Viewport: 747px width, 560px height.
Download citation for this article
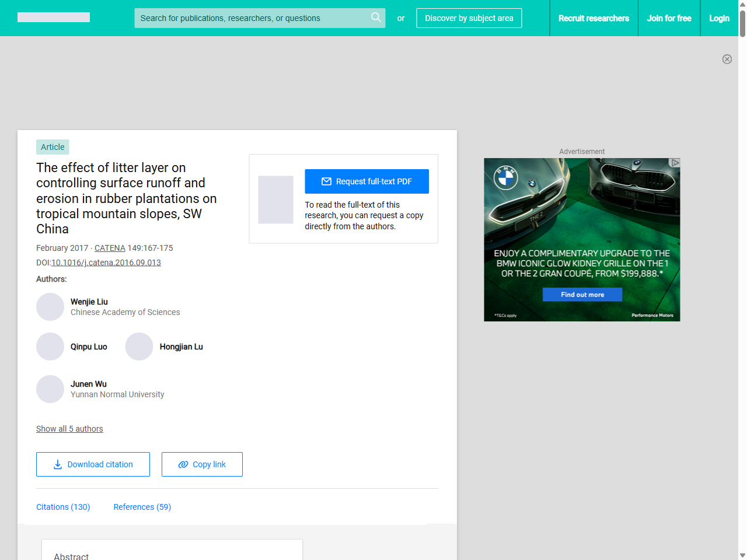point(93,464)
